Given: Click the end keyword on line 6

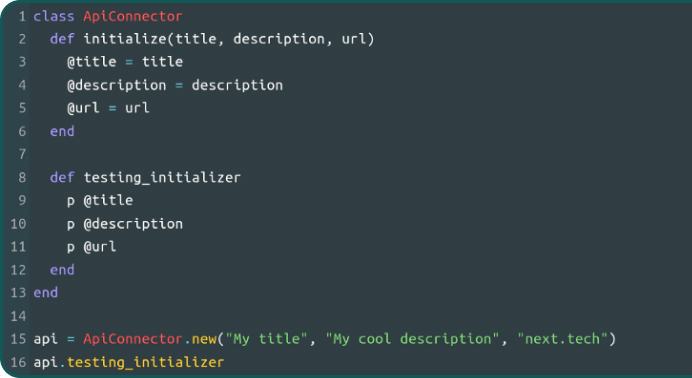Looking at the screenshot, I should coord(62,131).
